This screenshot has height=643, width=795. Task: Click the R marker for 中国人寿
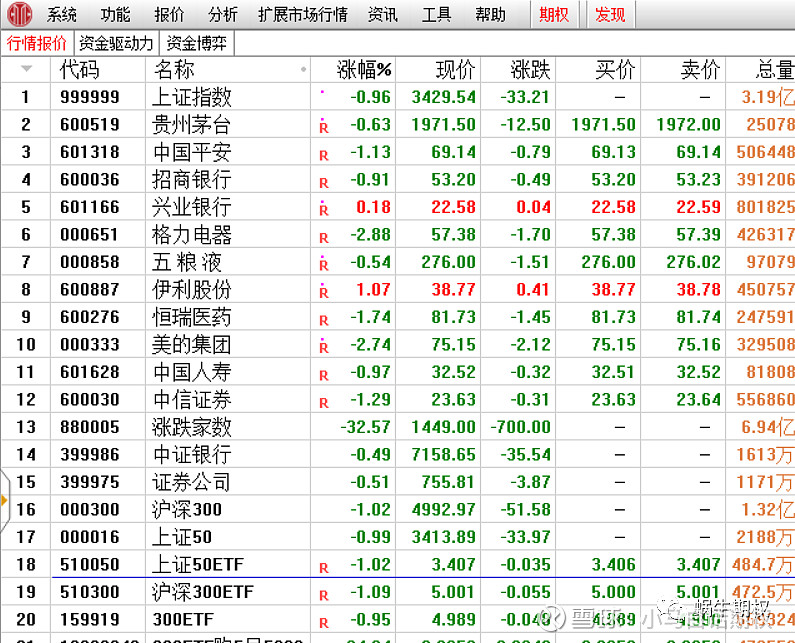(x=323, y=375)
